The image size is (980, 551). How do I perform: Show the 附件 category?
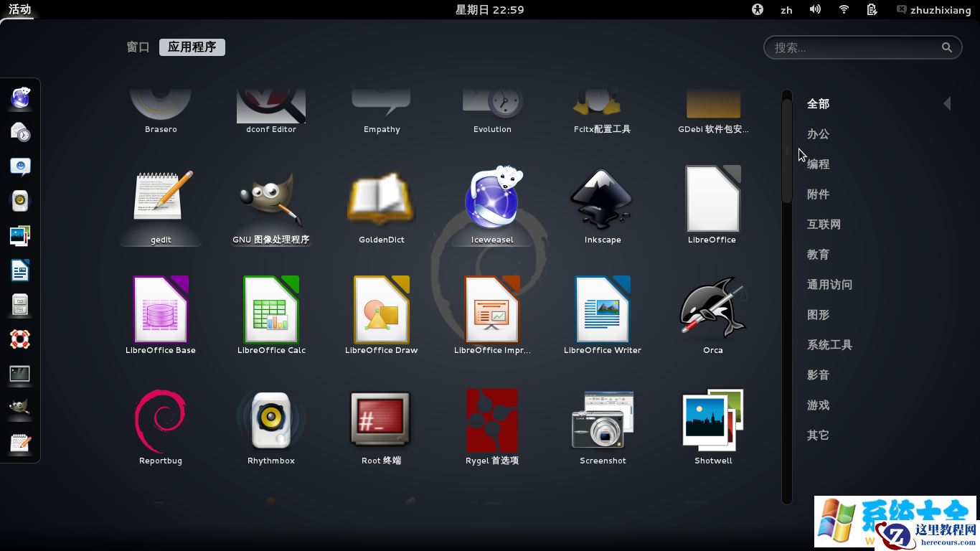[819, 194]
